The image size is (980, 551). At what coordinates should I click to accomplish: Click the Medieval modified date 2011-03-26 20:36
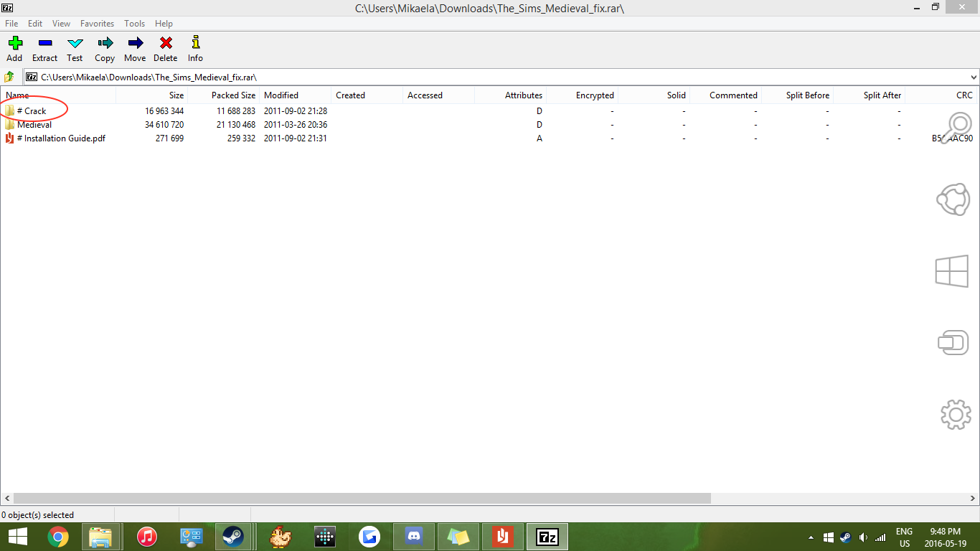coord(296,125)
